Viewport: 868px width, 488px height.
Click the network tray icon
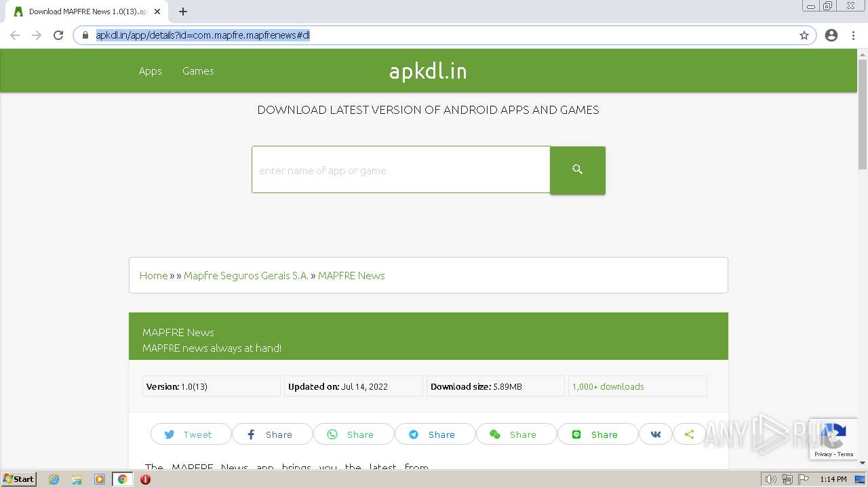(787, 479)
